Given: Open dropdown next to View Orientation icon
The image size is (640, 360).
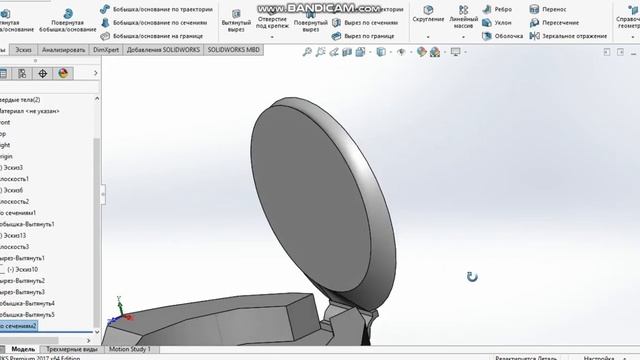Looking at the screenshot, I should pyautogui.click(x=370, y=52).
